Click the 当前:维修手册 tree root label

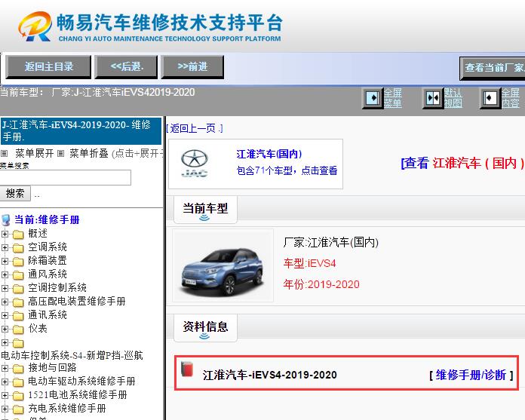point(47,220)
